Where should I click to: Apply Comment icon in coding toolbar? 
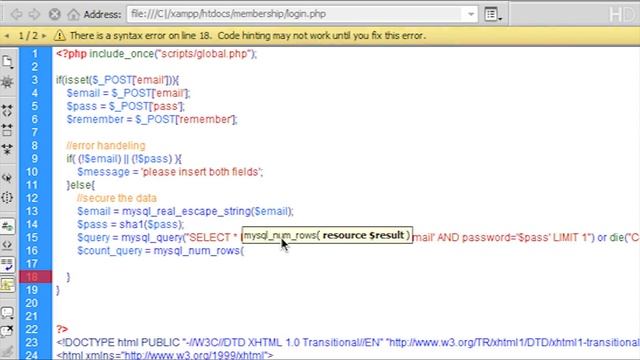click(x=7, y=313)
